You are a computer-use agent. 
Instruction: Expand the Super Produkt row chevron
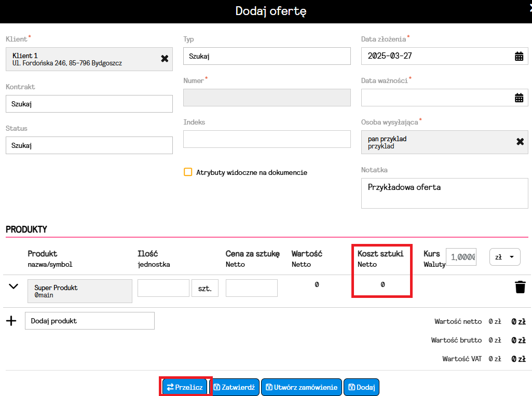click(x=14, y=286)
